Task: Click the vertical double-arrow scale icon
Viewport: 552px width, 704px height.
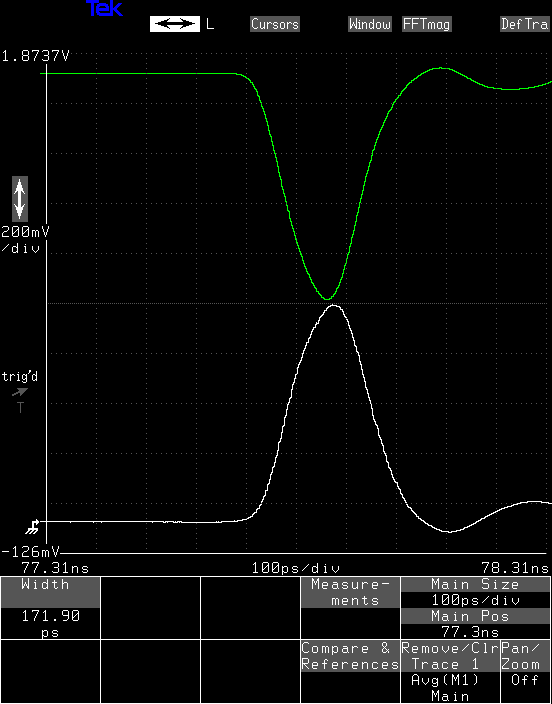Action: (x=19, y=199)
